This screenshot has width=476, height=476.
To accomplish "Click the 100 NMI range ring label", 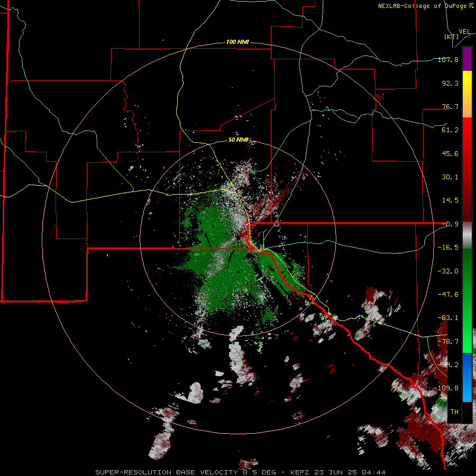I will (237, 42).
